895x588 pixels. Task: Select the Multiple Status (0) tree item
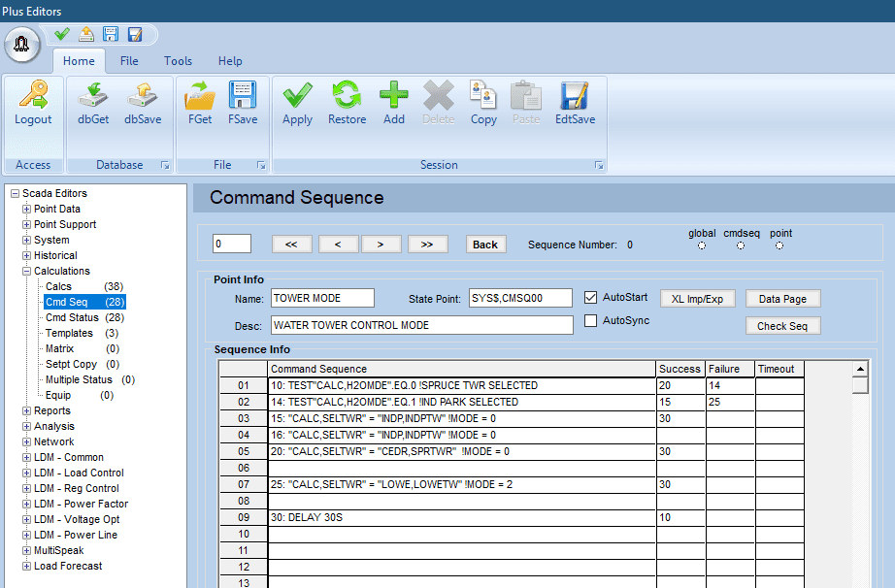tap(90, 379)
